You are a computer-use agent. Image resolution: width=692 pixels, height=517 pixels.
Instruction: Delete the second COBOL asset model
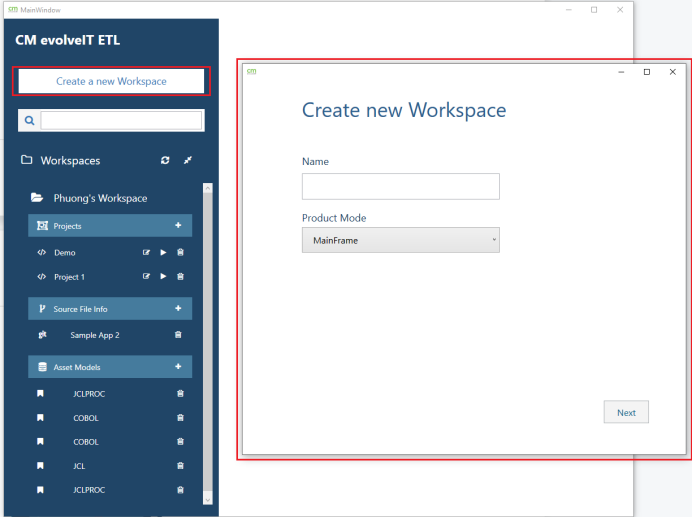(x=181, y=442)
